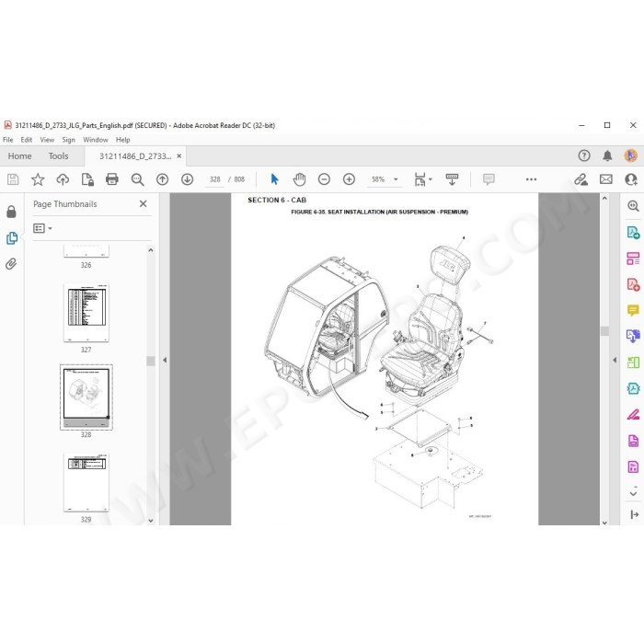Collapse the right tools pane arrow-bar icon
The height and width of the screenshot is (644, 644).
[634, 514]
